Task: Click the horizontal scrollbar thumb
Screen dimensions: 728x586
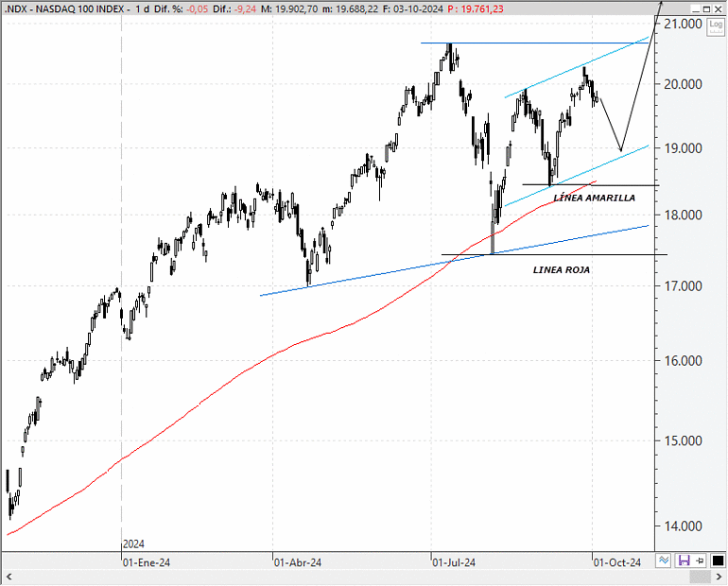Action: pos(701,577)
